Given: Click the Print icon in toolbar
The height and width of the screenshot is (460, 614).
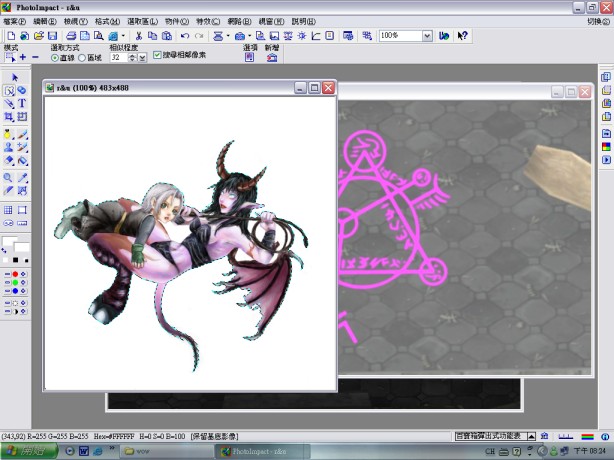Looking at the screenshot, I should tap(71, 36).
